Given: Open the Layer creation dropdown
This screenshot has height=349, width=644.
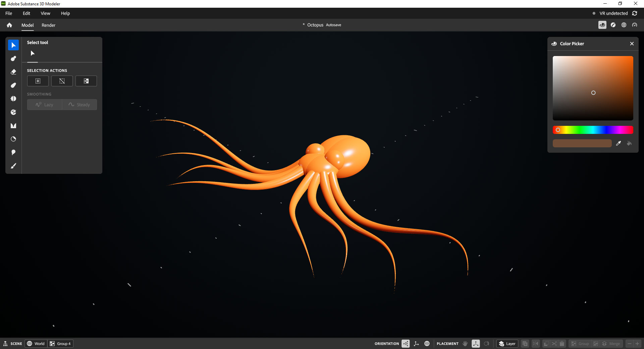Looking at the screenshot, I should coord(507,344).
